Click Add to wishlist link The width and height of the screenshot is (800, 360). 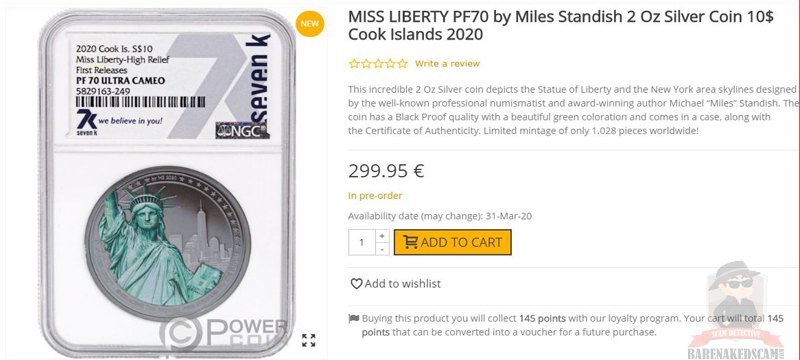point(403,284)
